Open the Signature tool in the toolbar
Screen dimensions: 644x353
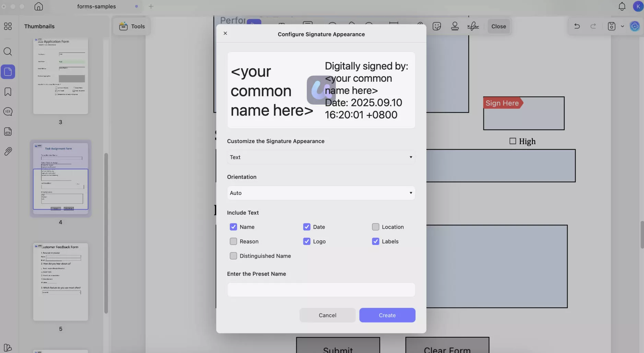tap(473, 26)
